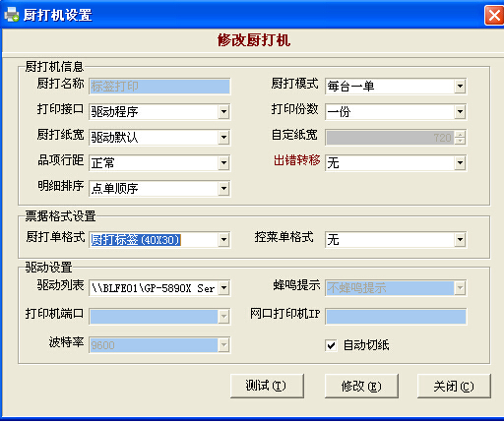Screen dimensions: 504x422
Task: Expand the 厨打纸宽 dropdown
Action: pos(223,137)
